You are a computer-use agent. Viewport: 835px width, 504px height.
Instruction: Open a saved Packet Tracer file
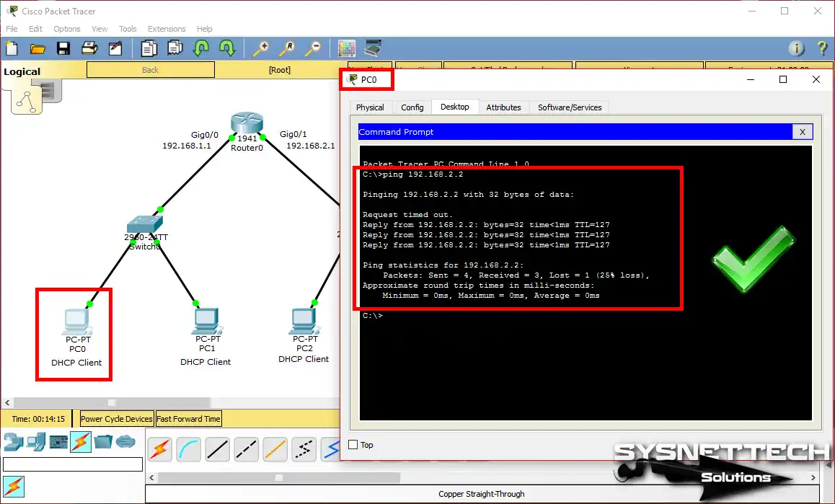[x=37, y=48]
